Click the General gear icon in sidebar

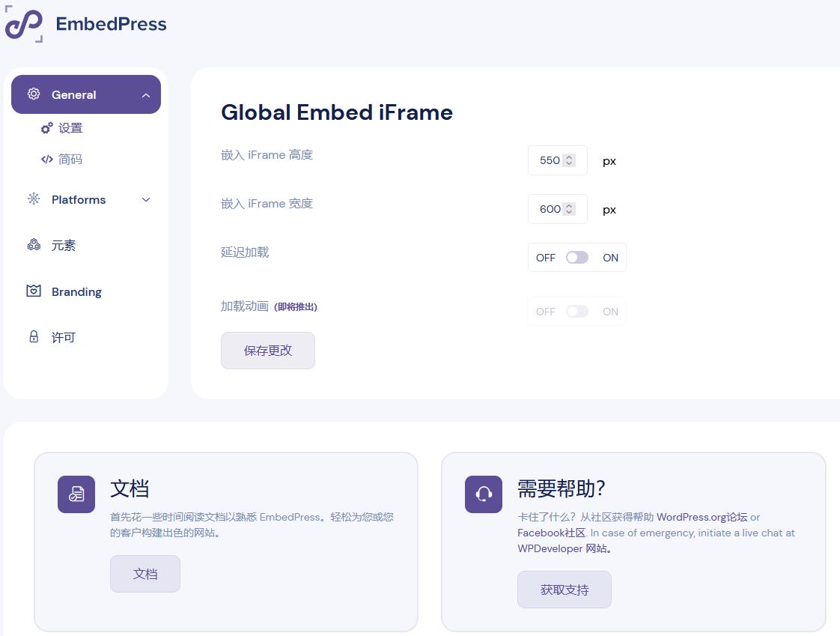coord(34,94)
